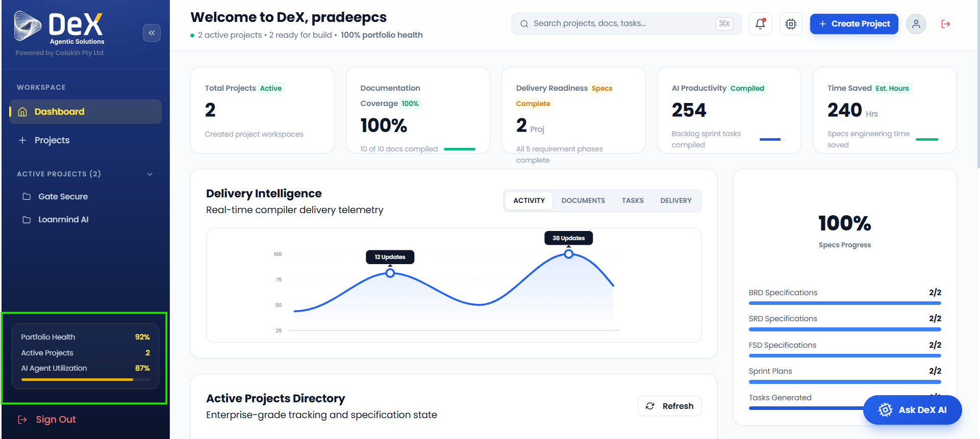Switch to the Documents tab
Screen dimensions: 980x439
[x=583, y=200]
